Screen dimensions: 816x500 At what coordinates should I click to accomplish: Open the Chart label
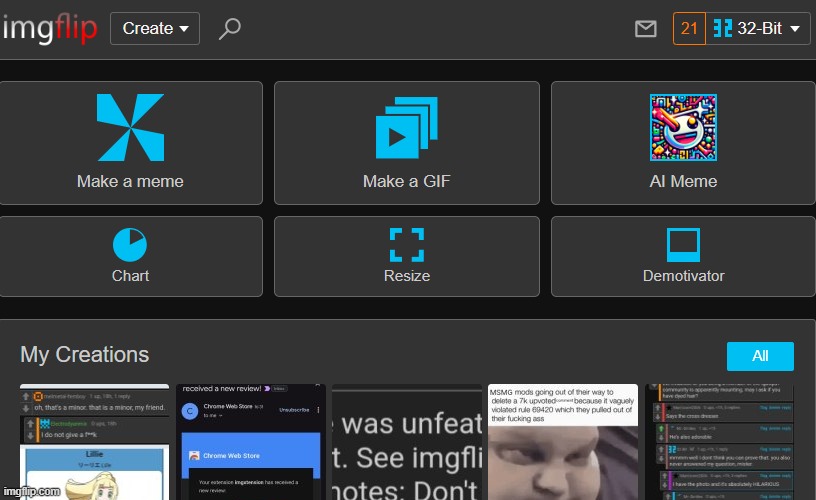click(130, 276)
